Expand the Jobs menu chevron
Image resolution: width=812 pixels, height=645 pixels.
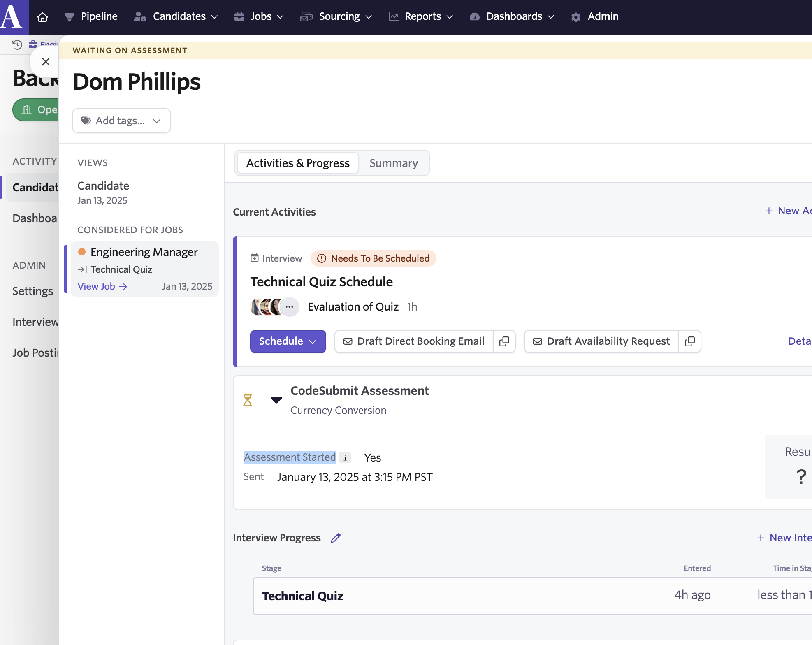click(281, 17)
